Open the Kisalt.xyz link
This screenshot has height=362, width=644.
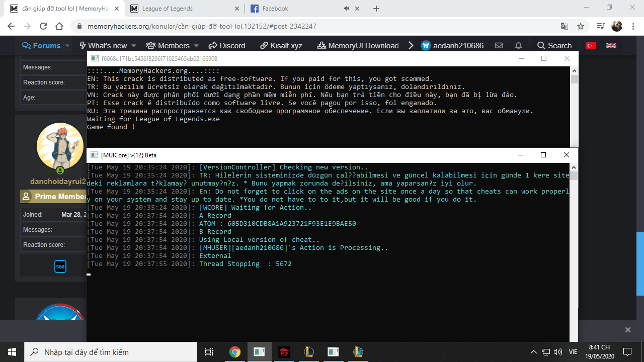coord(281,46)
